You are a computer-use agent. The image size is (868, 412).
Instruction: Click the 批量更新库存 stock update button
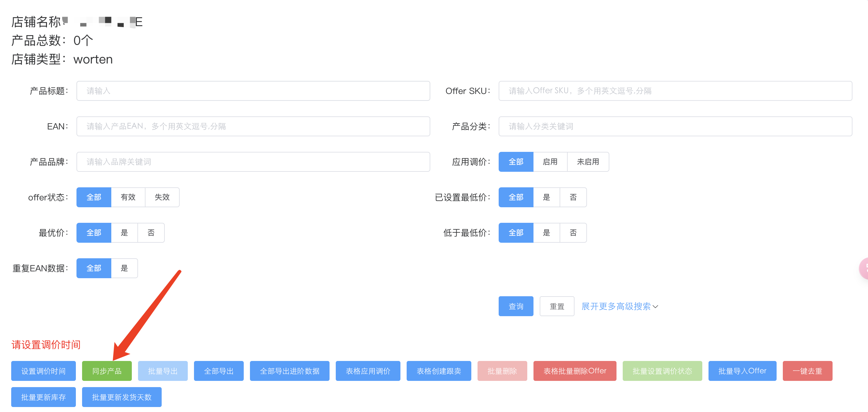pos(43,397)
